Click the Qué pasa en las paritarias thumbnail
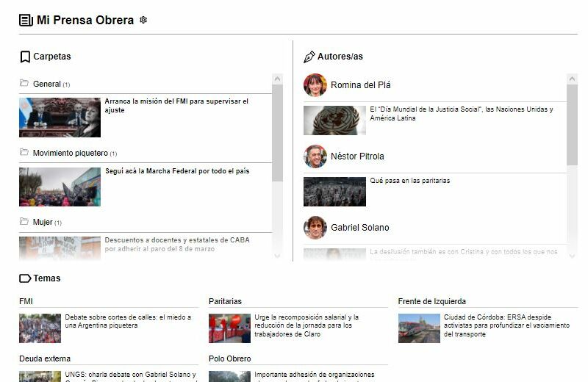Screen dimensions: 588x382 point(334,191)
